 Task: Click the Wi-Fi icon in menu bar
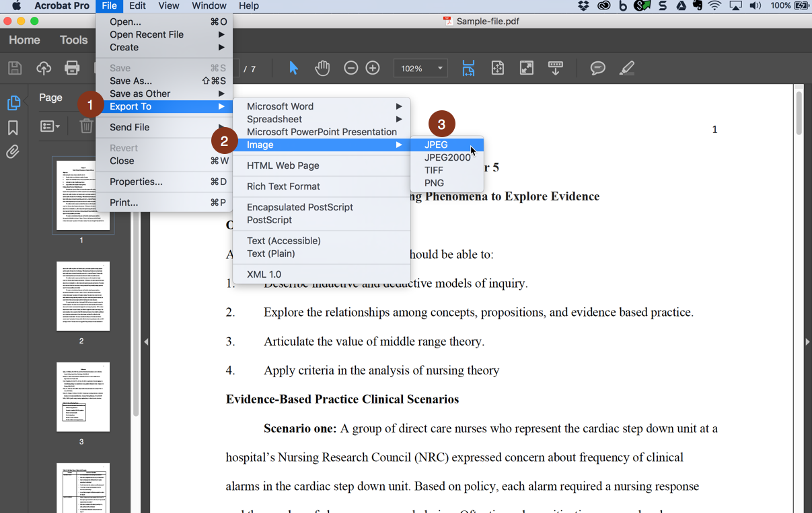[714, 6]
